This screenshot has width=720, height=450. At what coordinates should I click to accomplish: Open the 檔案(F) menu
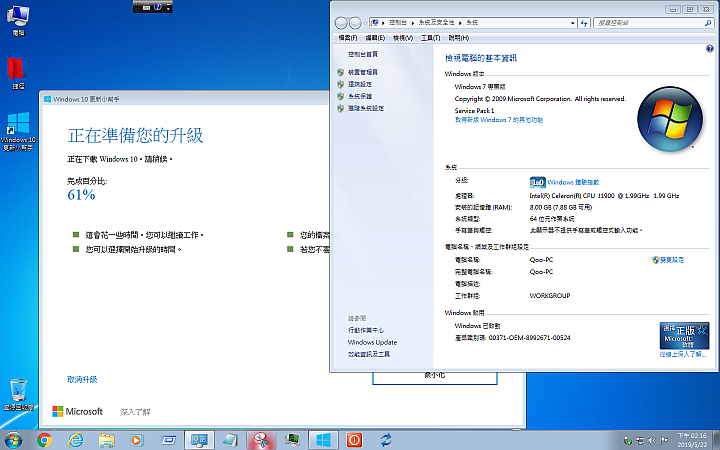pyautogui.click(x=348, y=38)
